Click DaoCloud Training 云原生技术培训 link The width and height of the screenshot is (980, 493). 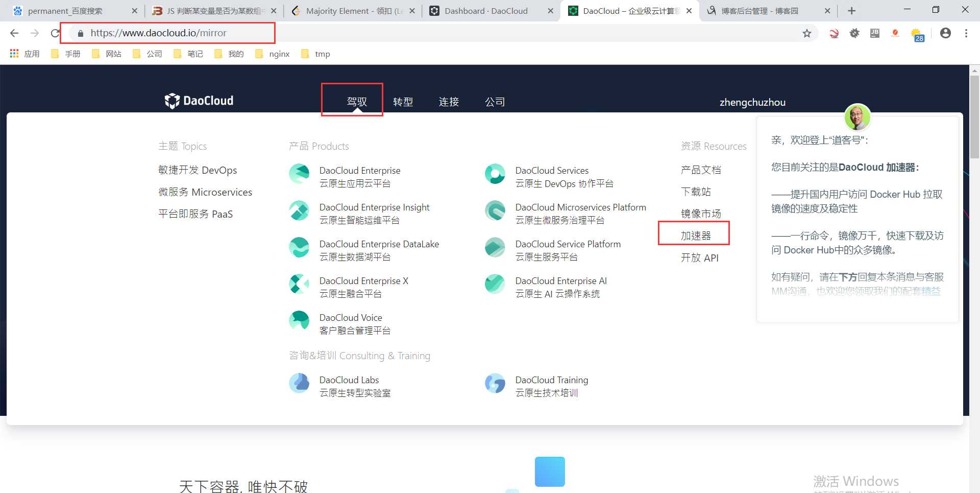pyautogui.click(x=551, y=386)
